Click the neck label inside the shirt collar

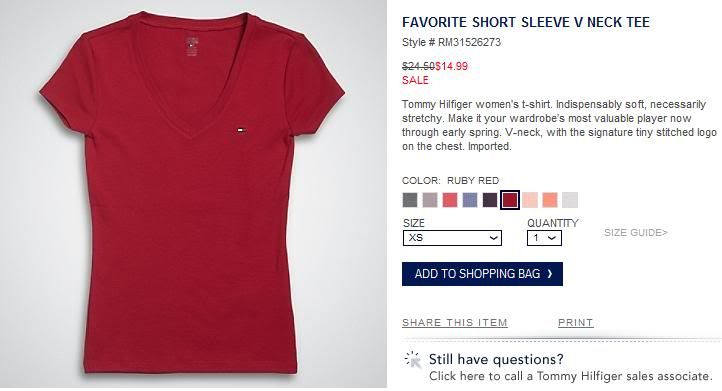tap(192, 47)
